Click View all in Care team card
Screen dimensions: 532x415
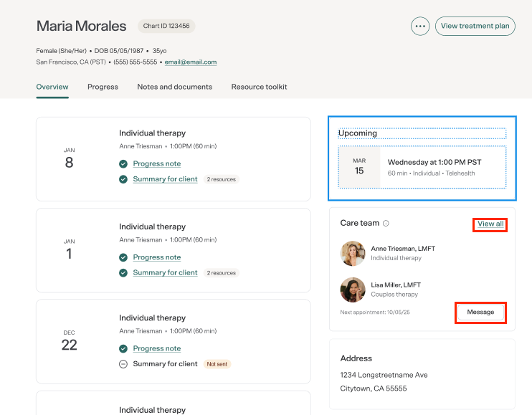490,224
